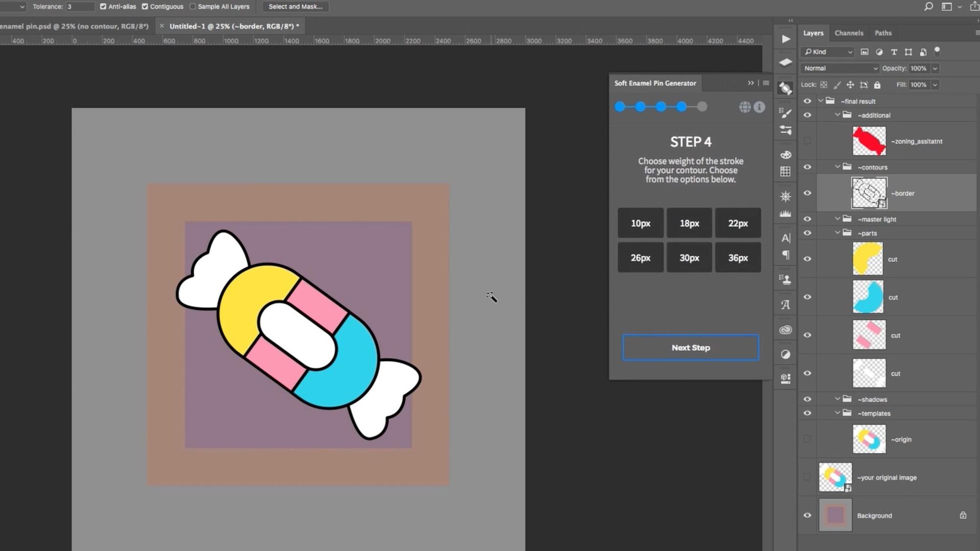
Task: Click the globe icon in Pin Generator
Action: 744,107
